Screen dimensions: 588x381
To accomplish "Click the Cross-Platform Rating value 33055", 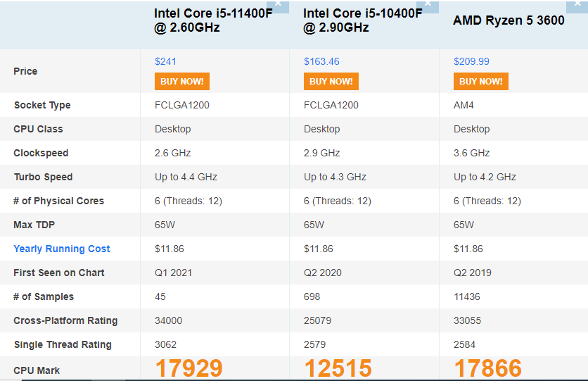I will click(x=467, y=320).
